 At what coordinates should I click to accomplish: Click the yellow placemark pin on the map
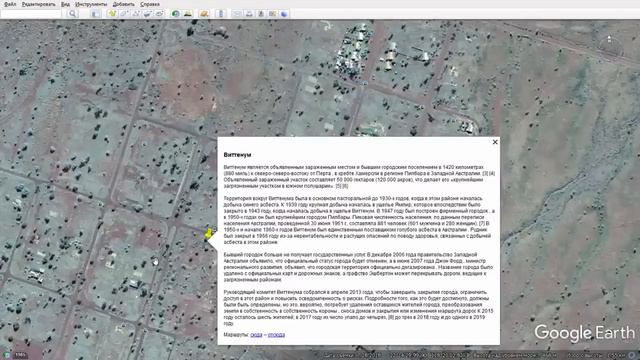pos(209,233)
